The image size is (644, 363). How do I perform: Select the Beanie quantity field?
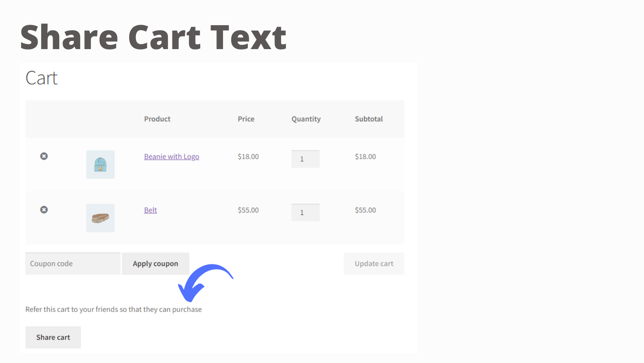[x=306, y=159]
